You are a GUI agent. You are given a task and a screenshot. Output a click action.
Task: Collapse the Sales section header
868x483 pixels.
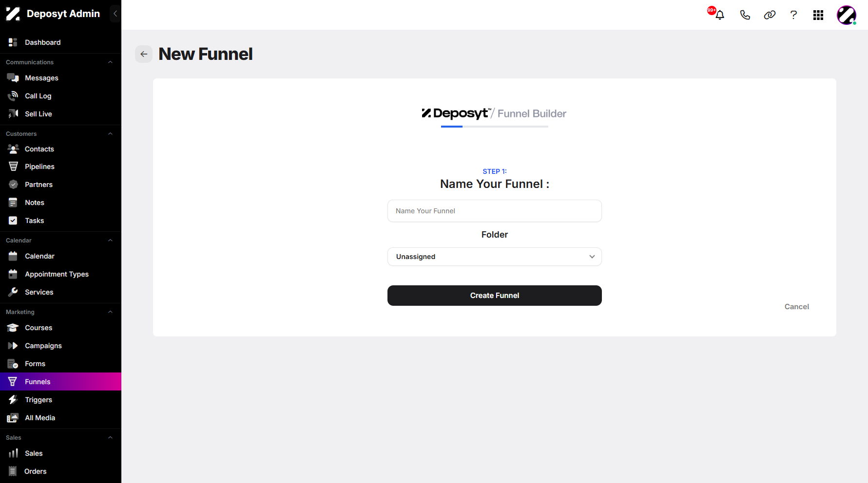[x=110, y=438]
